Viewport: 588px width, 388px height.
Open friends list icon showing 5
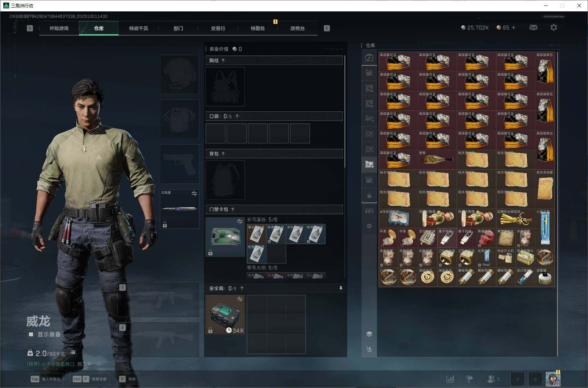coord(493,379)
